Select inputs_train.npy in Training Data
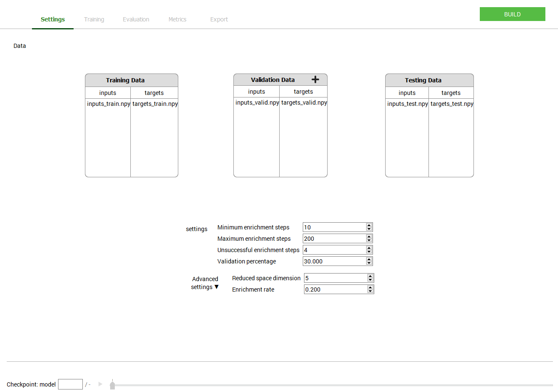This screenshot has height=392, width=558. (x=108, y=104)
